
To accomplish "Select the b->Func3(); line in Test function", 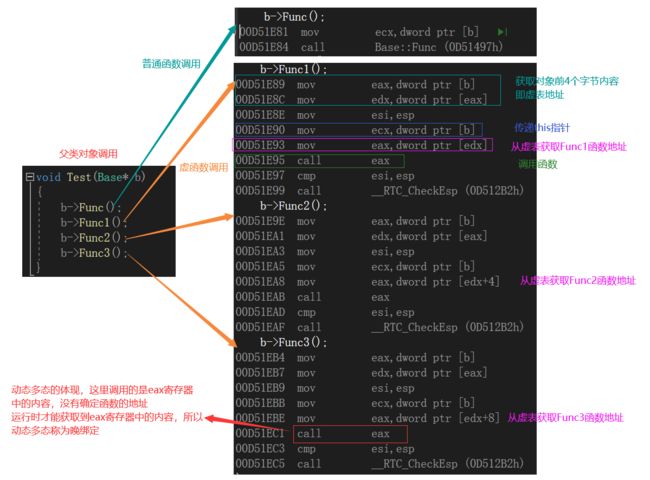I will (x=94, y=252).
